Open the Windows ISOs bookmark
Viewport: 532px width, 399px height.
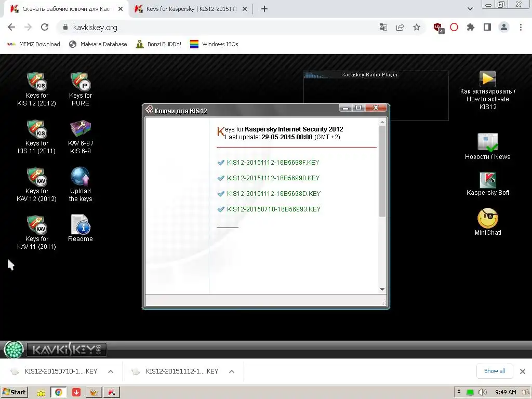tap(214, 44)
